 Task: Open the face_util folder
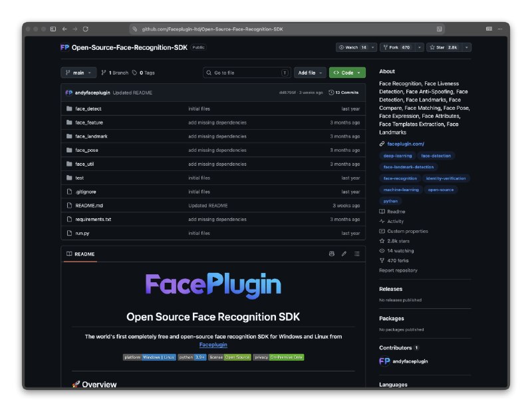(x=84, y=164)
